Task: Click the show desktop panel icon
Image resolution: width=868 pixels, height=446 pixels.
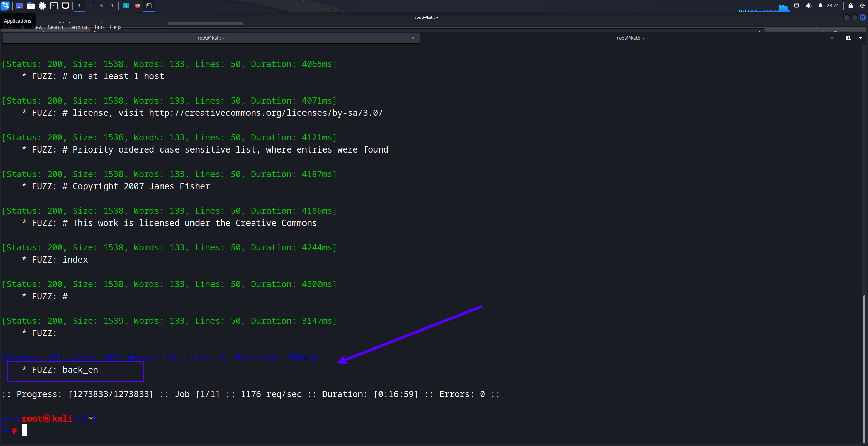Action: coord(19,6)
